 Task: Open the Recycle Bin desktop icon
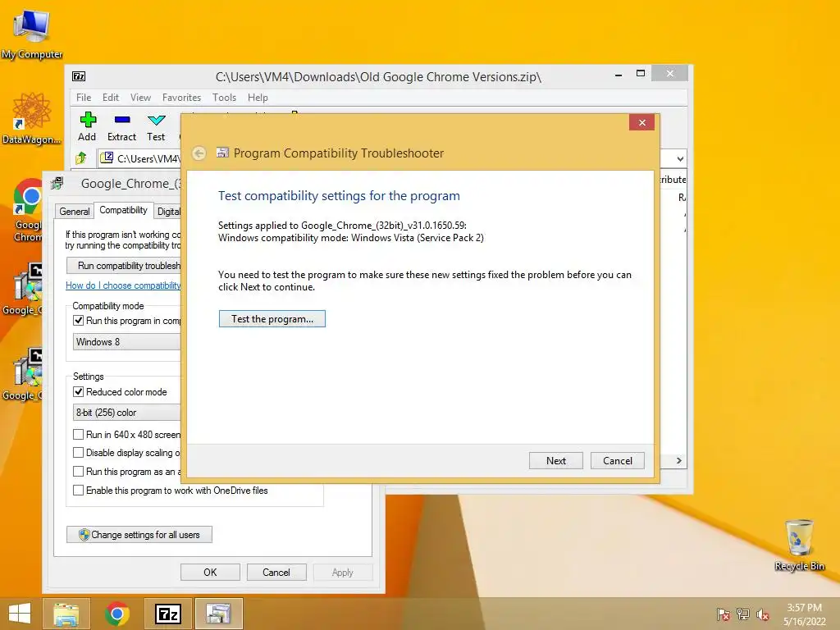pyautogui.click(x=799, y=545)
